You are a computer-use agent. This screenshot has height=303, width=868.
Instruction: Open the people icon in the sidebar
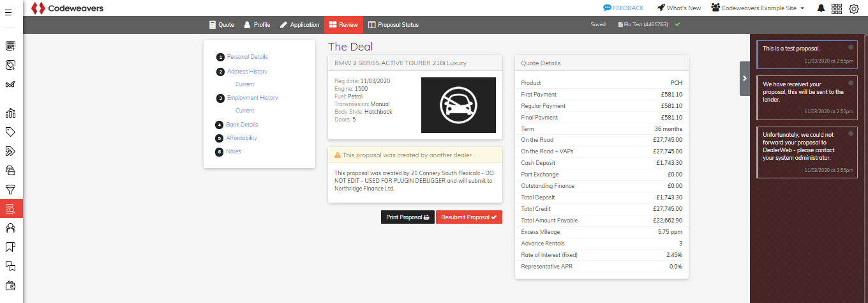coord(10,228)
